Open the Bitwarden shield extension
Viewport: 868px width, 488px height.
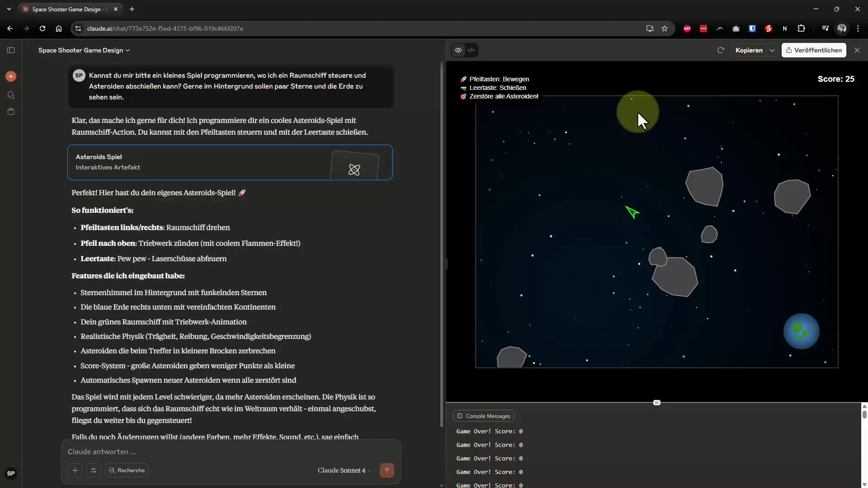coord(752,28)
